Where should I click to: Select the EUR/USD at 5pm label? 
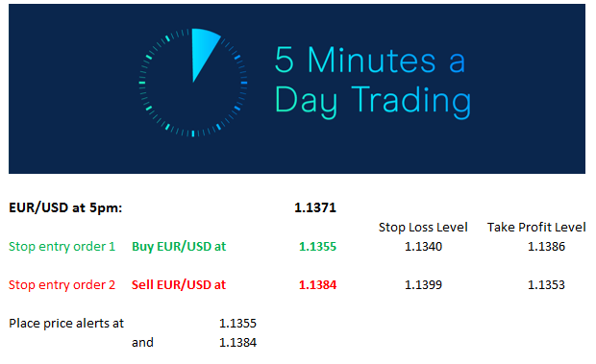(x=65, y=207)
